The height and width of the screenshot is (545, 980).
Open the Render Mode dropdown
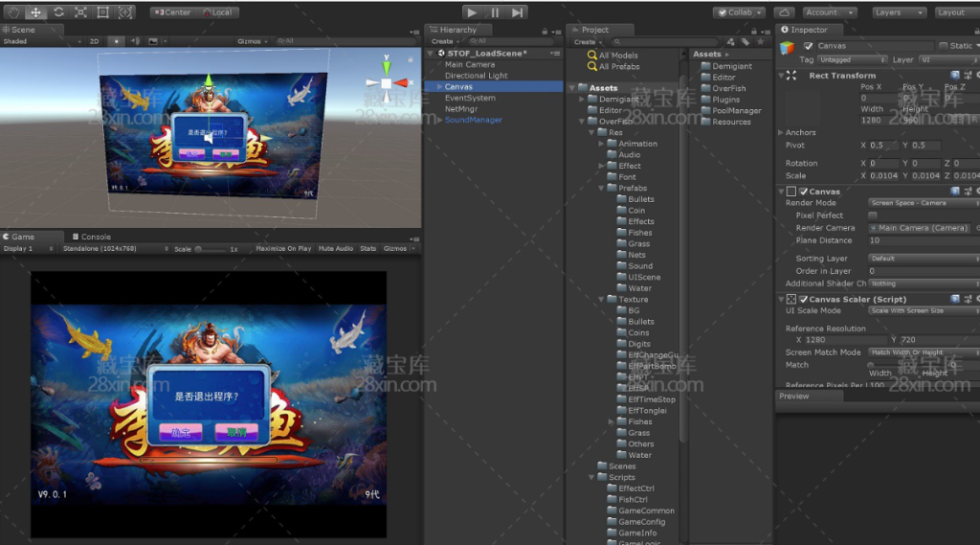tap(923, 203)
